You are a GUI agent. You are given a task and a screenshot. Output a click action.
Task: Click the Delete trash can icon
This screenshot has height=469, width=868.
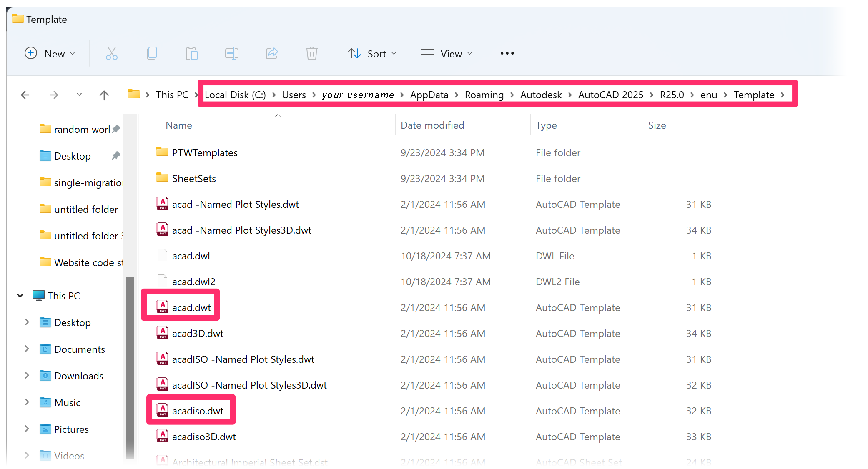(311, 53)
